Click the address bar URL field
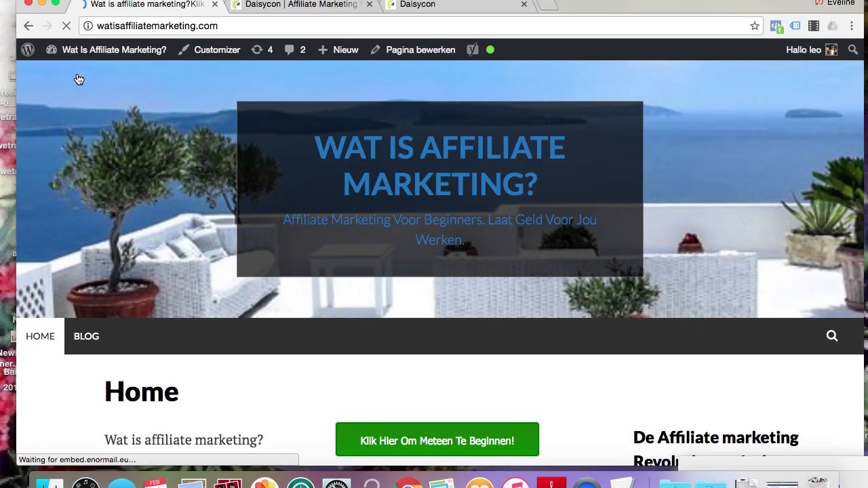Image resolution: width=868 pixels, height=488 pixels. [420, 26]
